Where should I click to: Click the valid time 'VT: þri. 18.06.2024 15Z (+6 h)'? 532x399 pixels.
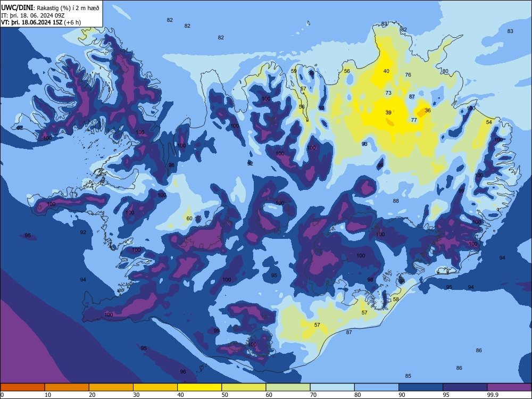41,23
